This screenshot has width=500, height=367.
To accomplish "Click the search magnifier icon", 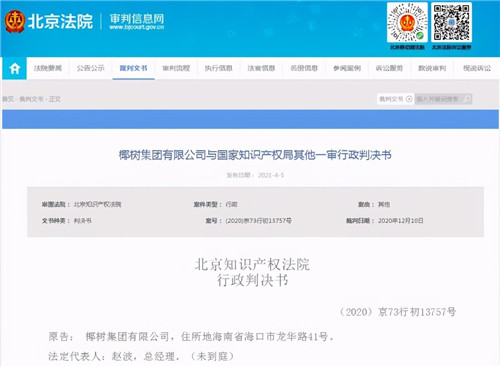I will (467, 99).
